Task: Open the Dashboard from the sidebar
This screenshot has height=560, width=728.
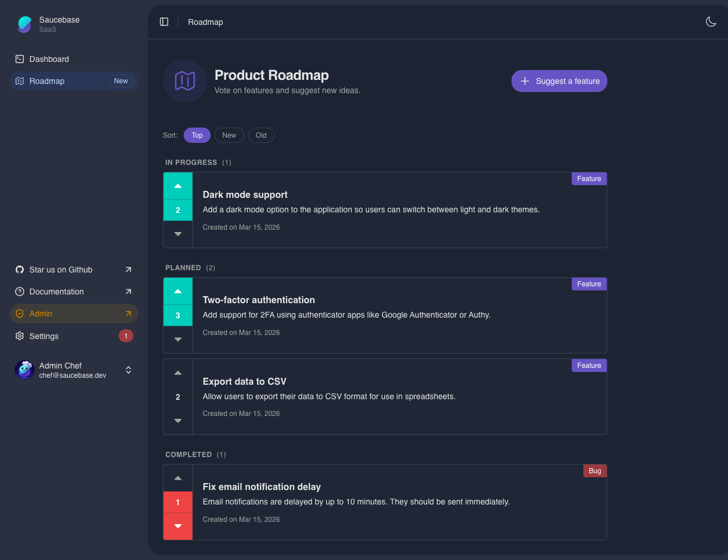Action: 50,59
